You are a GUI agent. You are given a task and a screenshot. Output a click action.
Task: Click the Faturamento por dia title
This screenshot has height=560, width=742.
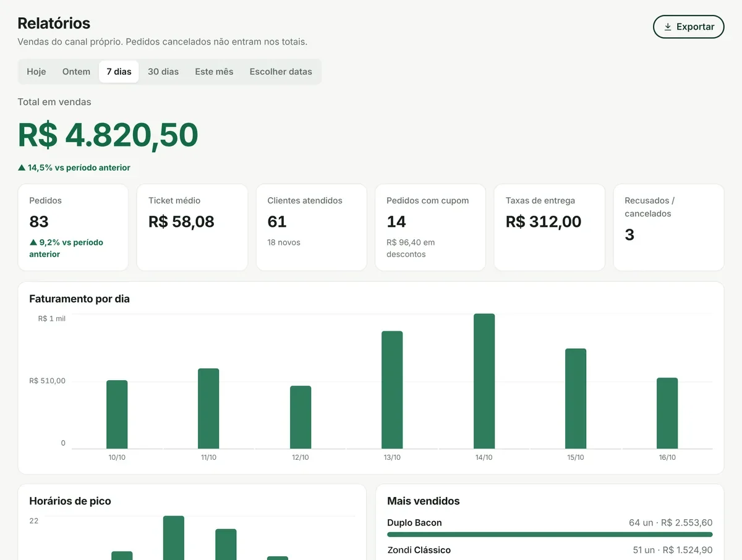pyautogui.click(x=79, y=299)
